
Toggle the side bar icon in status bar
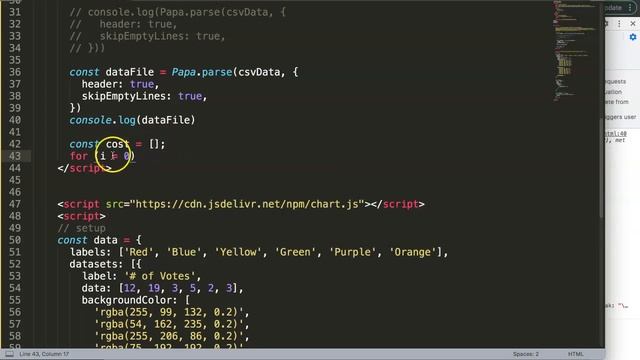point(9,354)
